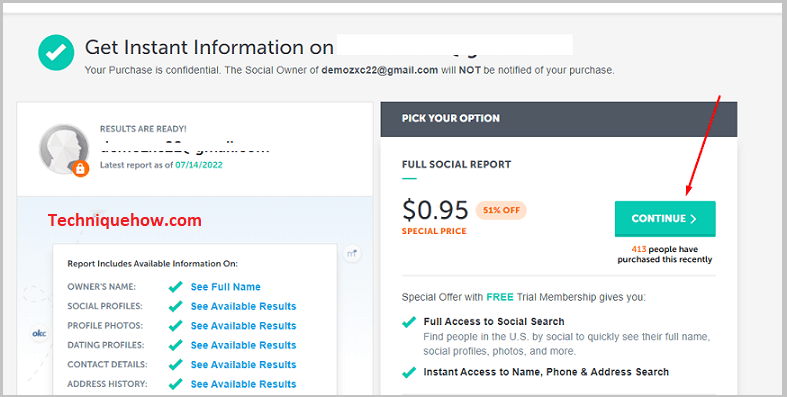Click the small circular icon beside report box
The height and width of the screenshot is (397, 787).
pyautogui.click(x=352, y=253)
